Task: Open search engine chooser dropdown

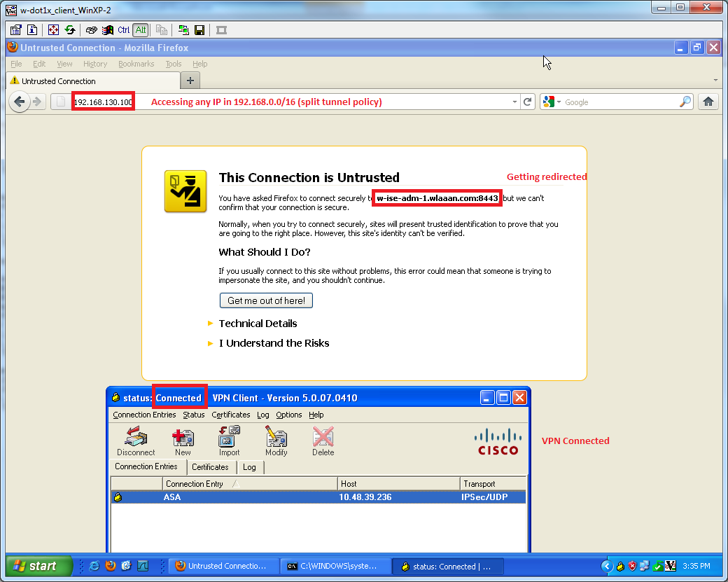Action: (x=552, y=102)
